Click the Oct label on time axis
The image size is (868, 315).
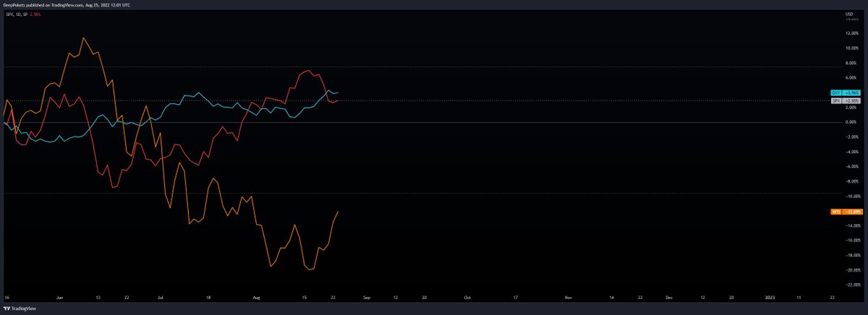click(x=467, y=297)
